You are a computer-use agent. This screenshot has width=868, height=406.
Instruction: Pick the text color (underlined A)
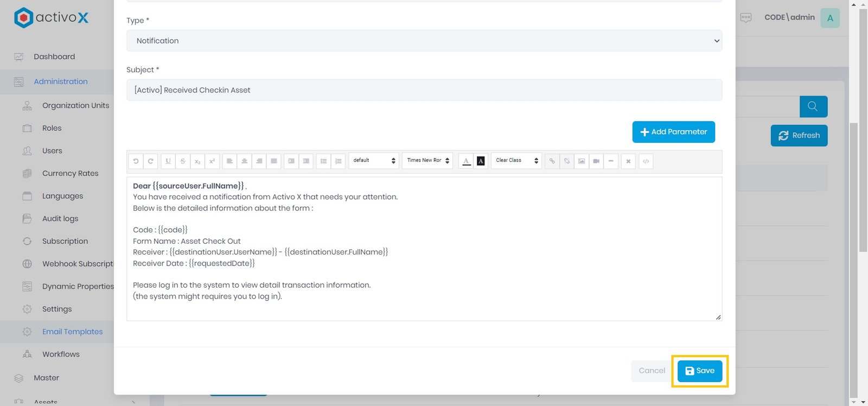tap(466, 161)
